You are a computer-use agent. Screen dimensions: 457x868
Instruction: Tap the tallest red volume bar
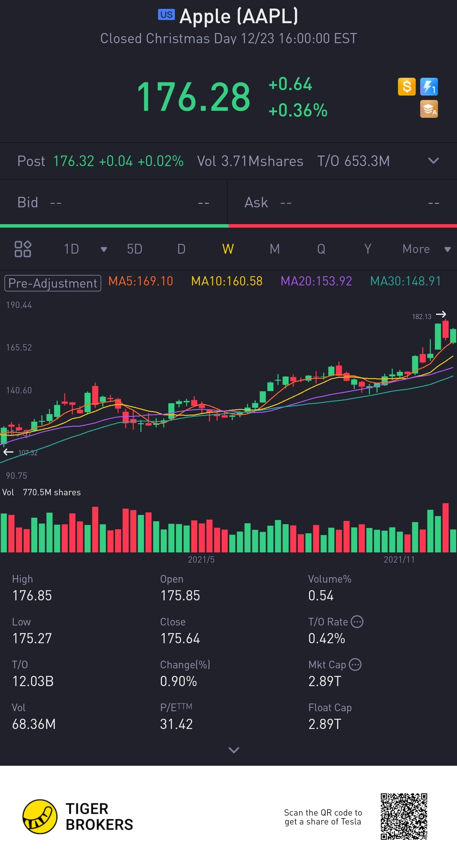445,527
